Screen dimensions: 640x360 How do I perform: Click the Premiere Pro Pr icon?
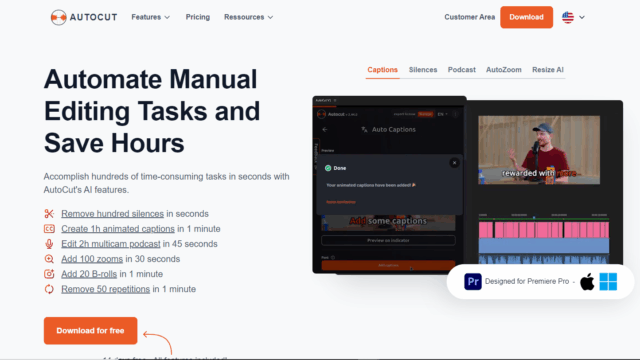click(473, 282)
